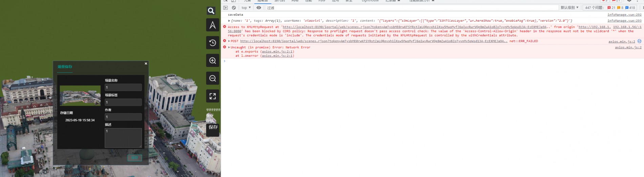Expand the Uncaught (in promise) error

(229, 47)
